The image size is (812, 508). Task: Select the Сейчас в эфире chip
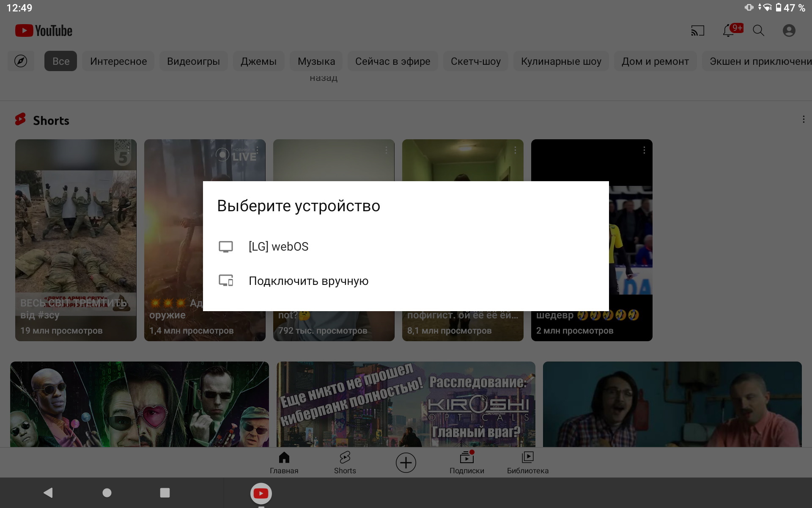point(392,61)
